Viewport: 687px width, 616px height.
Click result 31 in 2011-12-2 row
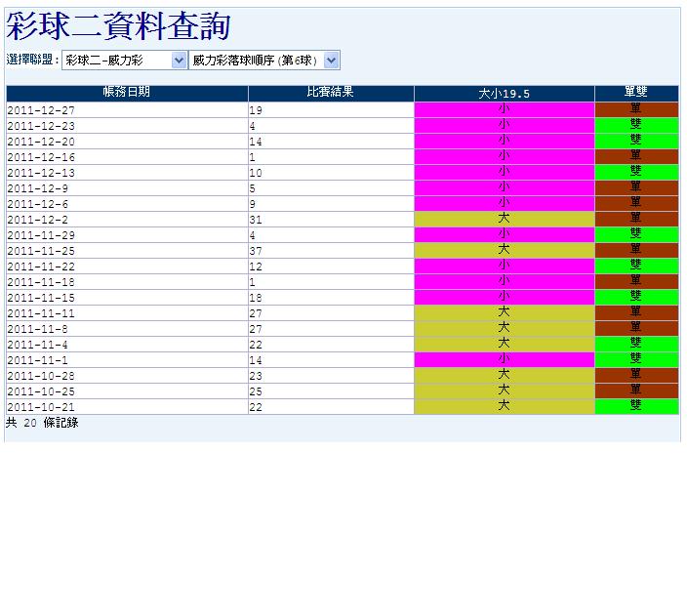click(331, 220)
